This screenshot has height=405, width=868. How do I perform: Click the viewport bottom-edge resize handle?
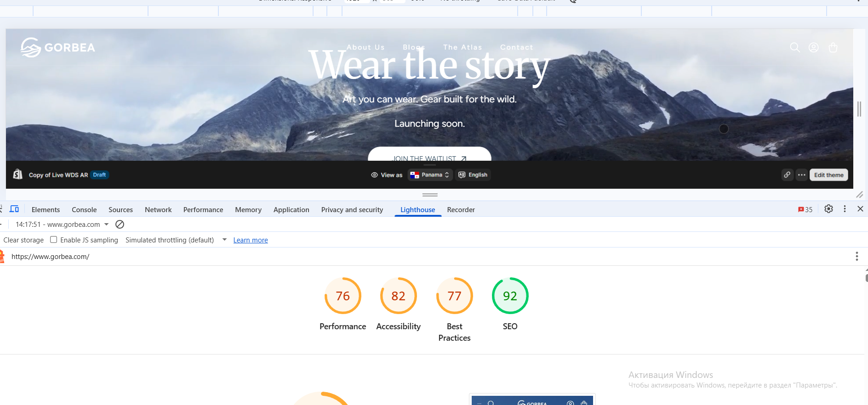[430, 195]
